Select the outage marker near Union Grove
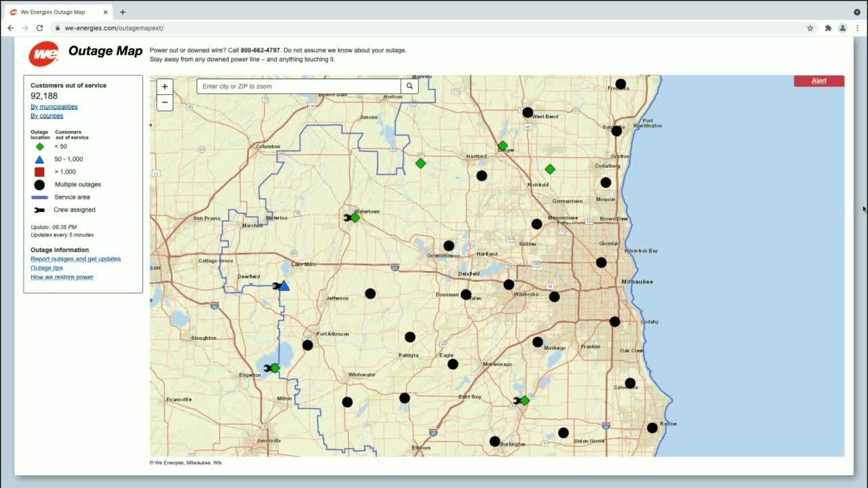Screen dimensions: 868x488 (x=564, y=432)
